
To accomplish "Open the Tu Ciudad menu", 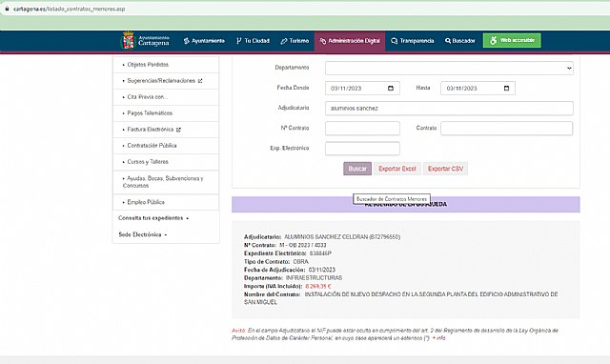I will [x=253, y=41].
